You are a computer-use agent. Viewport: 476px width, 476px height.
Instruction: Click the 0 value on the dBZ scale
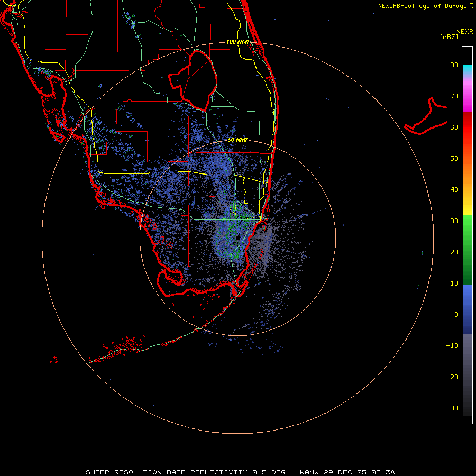(x=456, y=315)
